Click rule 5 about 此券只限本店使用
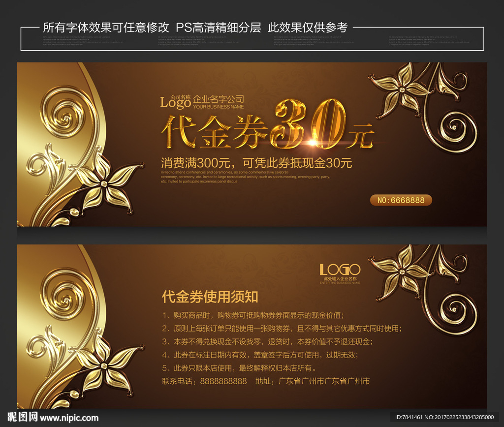 [x=240, y=368]
